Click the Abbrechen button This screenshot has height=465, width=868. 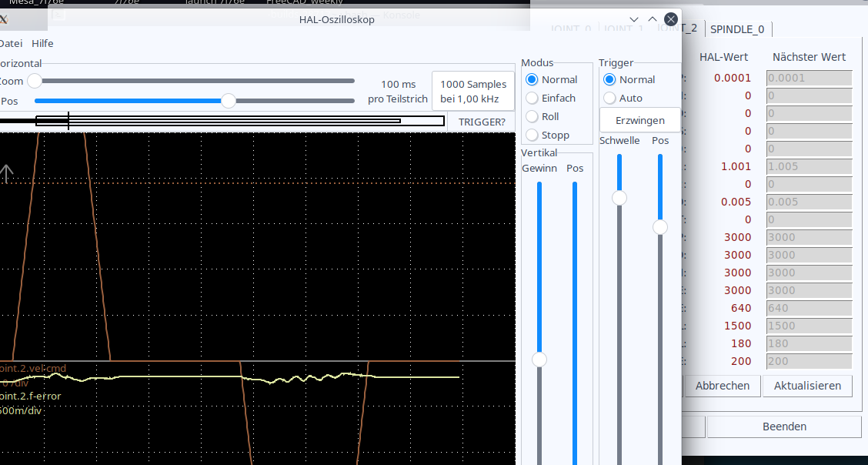[x=722, y=386]
